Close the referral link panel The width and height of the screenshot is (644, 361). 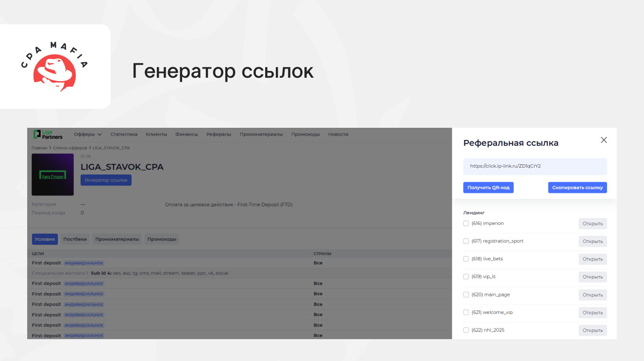[604, 140]
